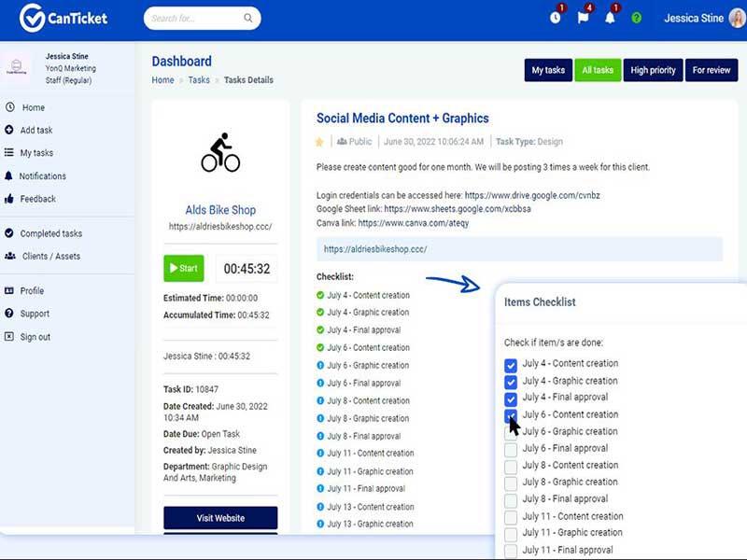Screen dimensions: 747x560
Task: Open the drive.google.com credentials link
Action: coord(532,195)
